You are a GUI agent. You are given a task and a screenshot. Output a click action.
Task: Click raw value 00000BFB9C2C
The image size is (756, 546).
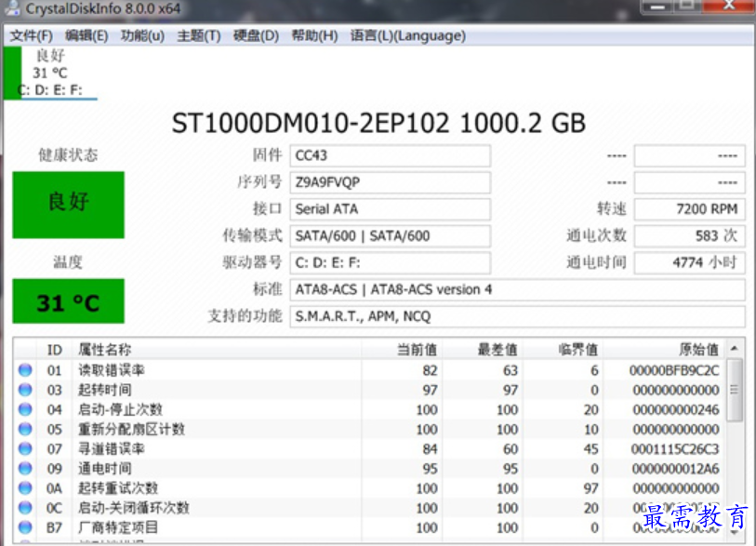point(674,370)
